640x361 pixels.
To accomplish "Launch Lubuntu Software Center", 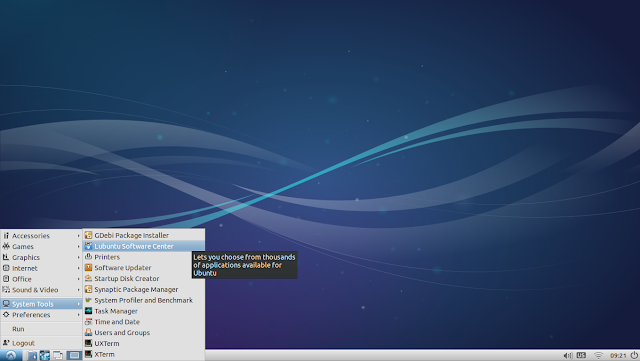I will pos(144,246).
